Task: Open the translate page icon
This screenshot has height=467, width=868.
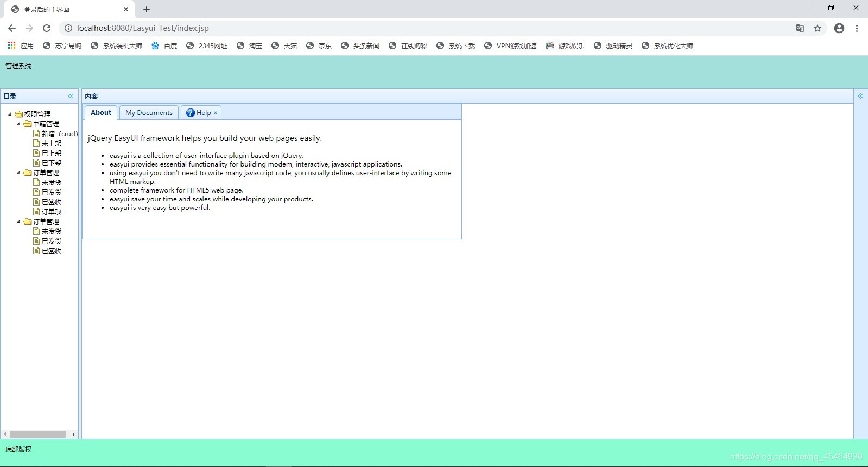Action: (x=800, y=28)
